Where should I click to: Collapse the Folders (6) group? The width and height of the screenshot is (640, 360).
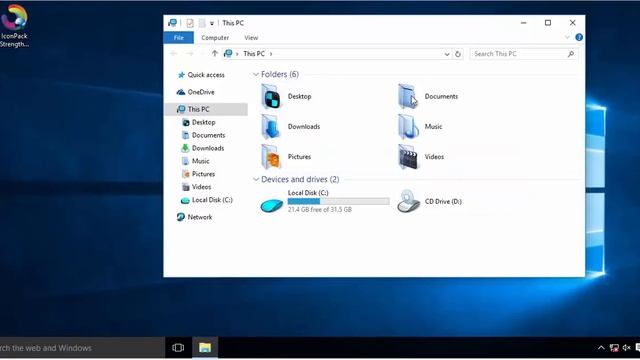pos(256,74)
